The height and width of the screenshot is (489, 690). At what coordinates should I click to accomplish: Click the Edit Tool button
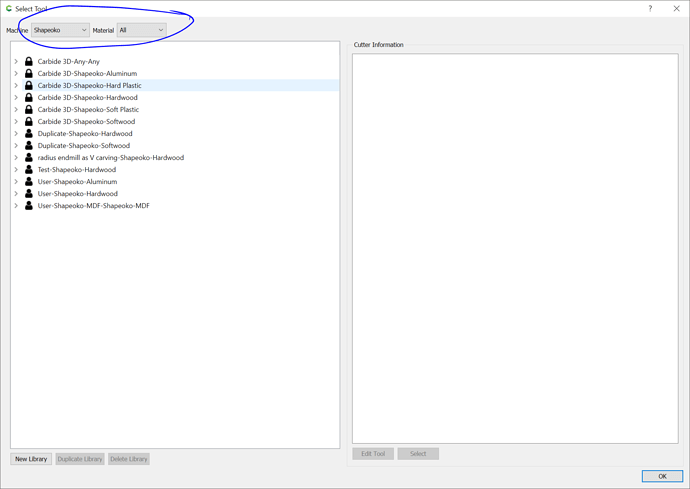[x=373, y=454]
